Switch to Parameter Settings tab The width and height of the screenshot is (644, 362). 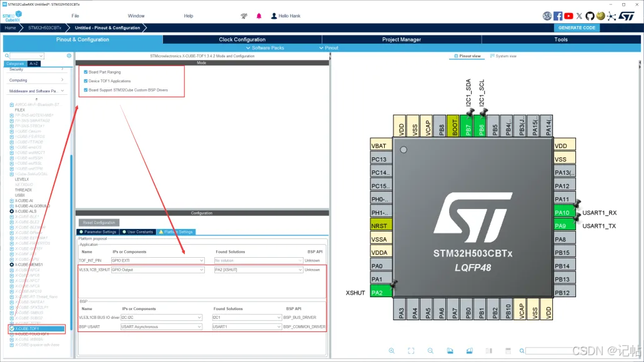98,232
